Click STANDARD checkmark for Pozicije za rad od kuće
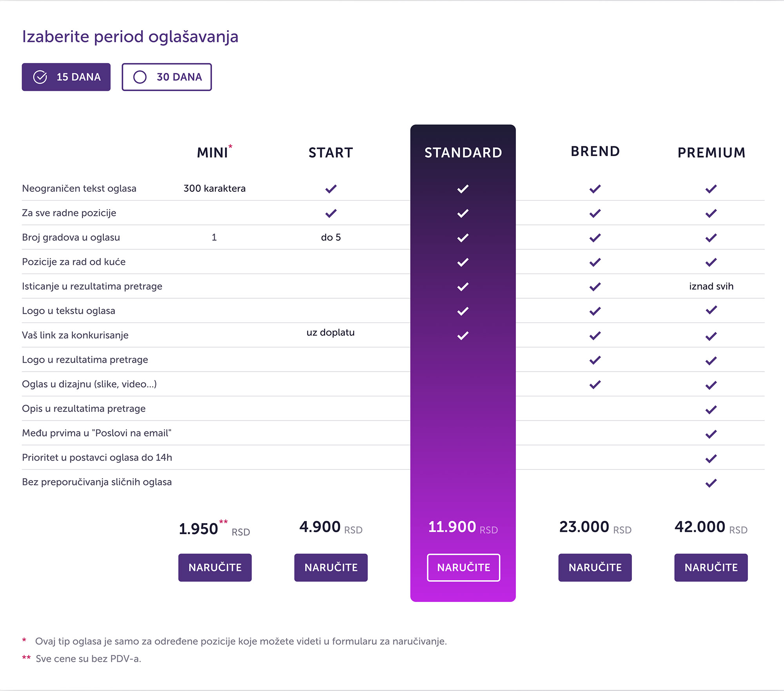The width and height of the screenshot is (784, 691). pyautogui.click(x=463, y=262)
